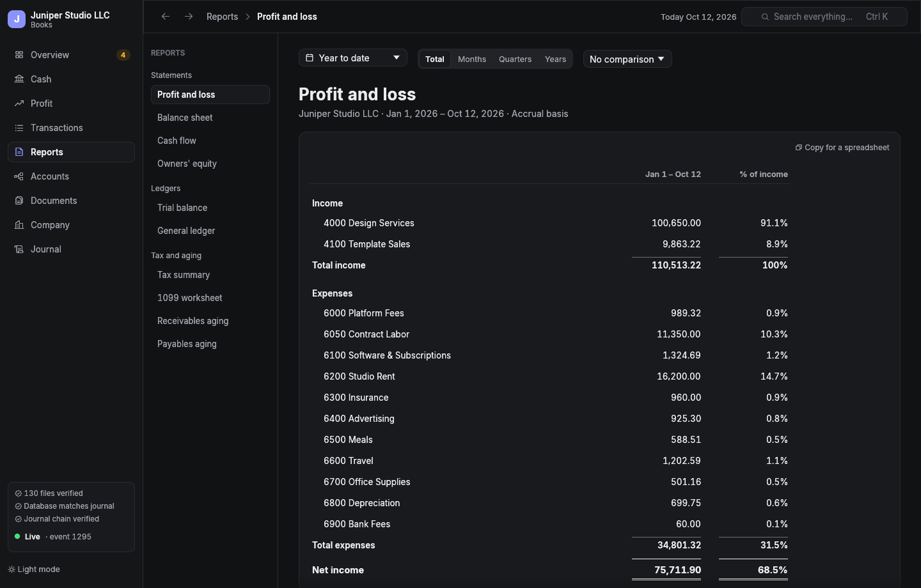The height and width of the screenshot is (588, 921).
Task: Click the Overview badge showing 4
Action: point(123,55)
